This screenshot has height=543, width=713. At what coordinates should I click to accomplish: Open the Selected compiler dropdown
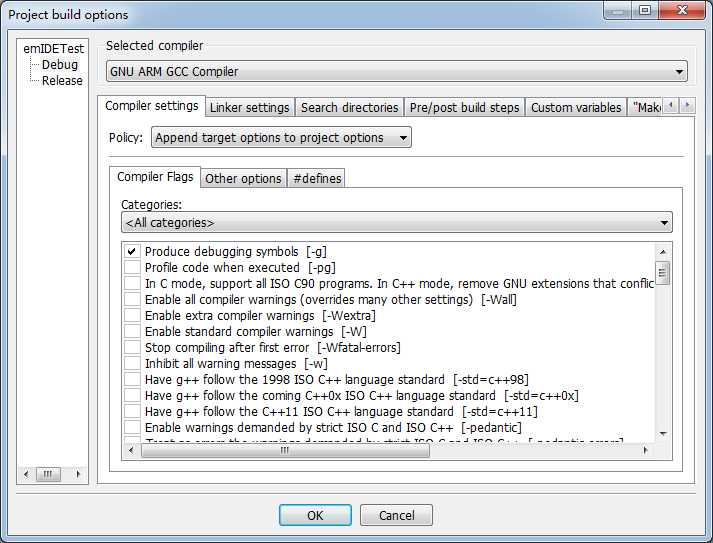396,71
